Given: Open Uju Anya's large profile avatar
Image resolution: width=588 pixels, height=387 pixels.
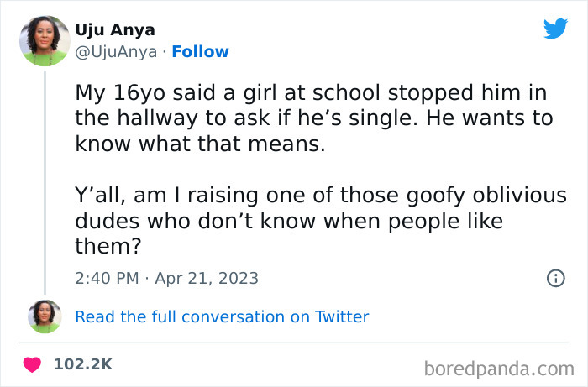Looking at the screenshot, I should pos(44,40).
